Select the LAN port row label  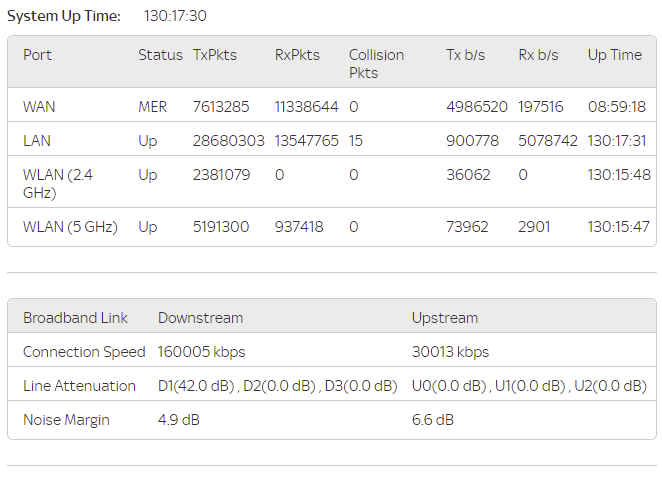(37, 141)
